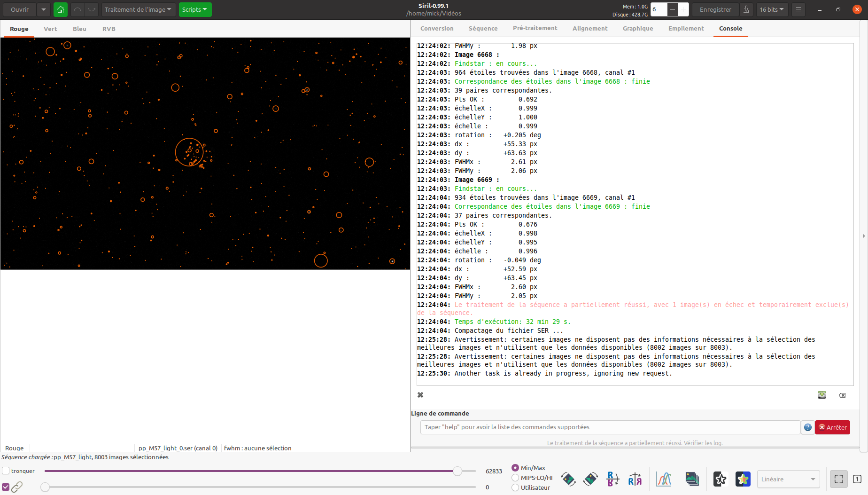Click the blue help question-mark icon
The width and height of the screenshot is (868, 495).
point(808,427)
